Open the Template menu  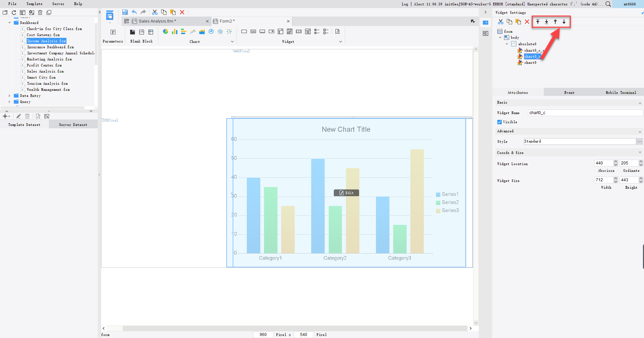pyautogui.click(x=34, y=4)
